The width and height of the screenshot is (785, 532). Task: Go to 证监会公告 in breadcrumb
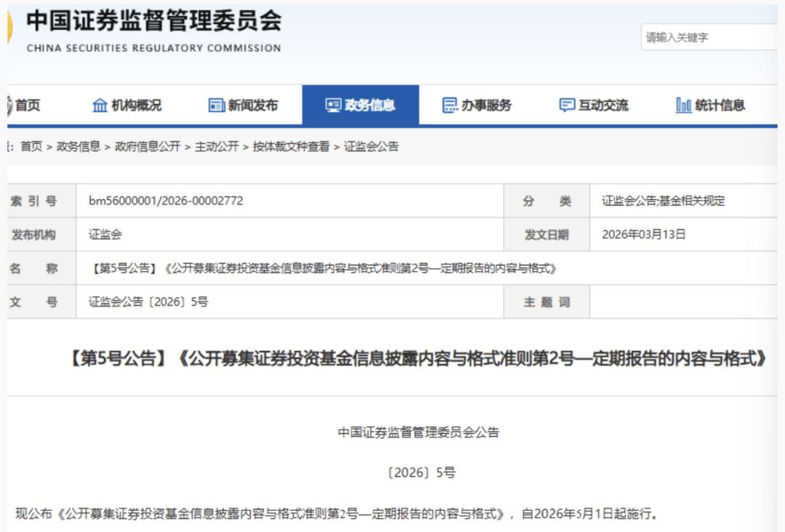[x=371, y=147]
